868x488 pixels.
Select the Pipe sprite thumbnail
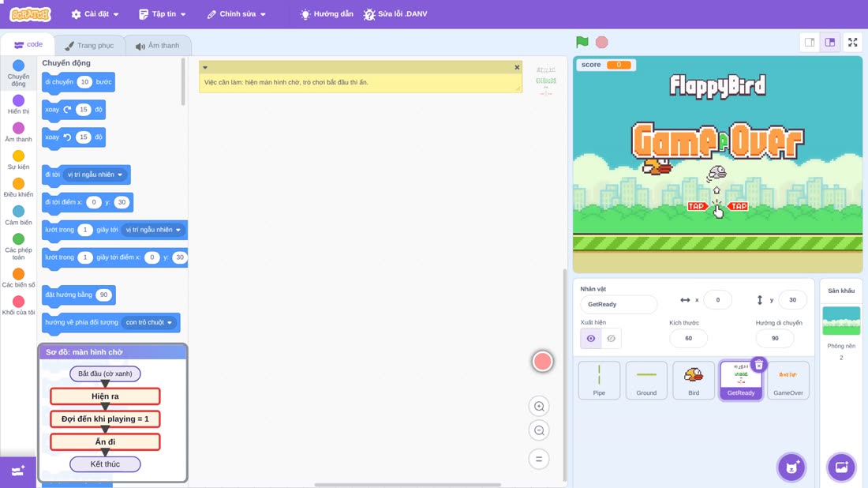point(599,380)
